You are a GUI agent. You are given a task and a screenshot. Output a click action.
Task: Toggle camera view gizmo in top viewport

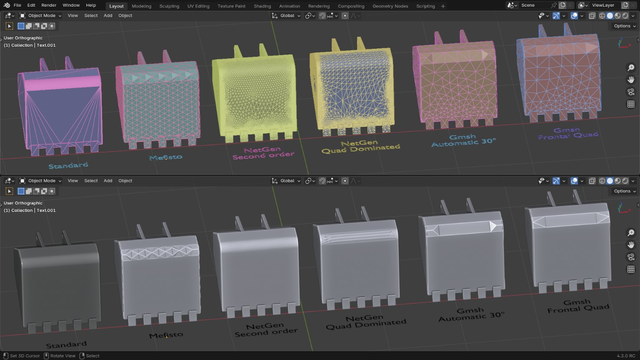click(x=631, y=92)
